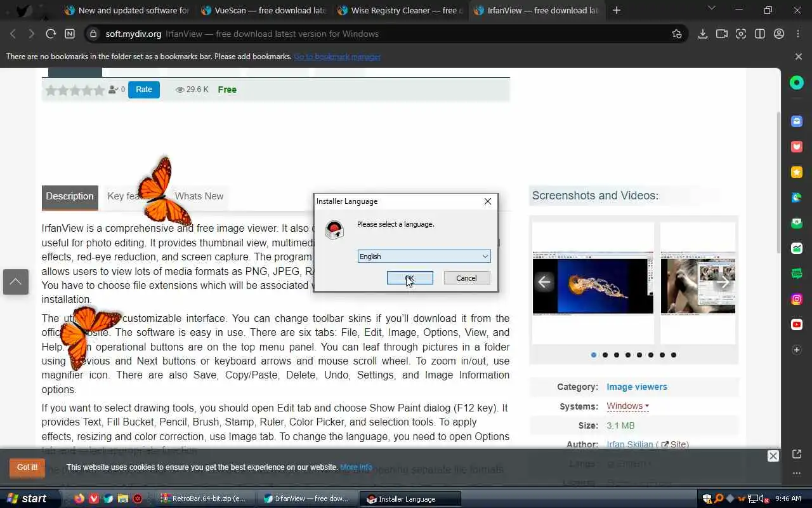
Task: Go forward in browser history
Action: [31, 34]
